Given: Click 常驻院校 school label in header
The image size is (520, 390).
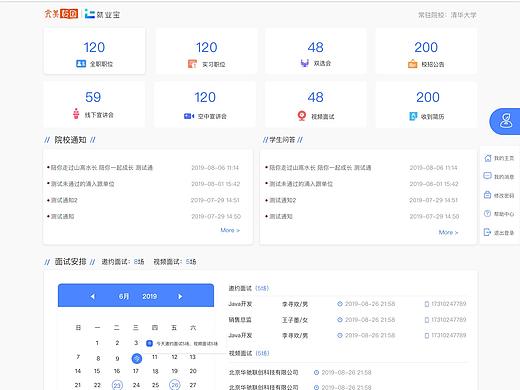Looking at the screenshot, I should click(x=447, y=15).
